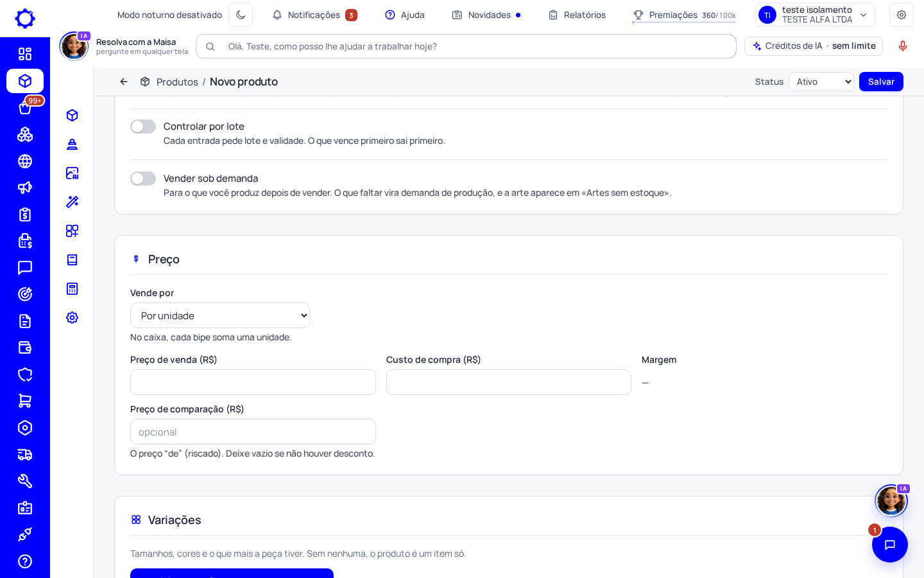Click the megaphone icon in sidebar
The height and width of the screenshot is (578, 924).
25,188
